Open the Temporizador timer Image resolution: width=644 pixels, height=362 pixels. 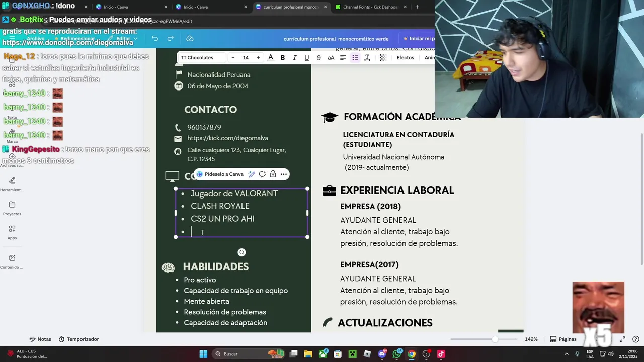coord(79,339)
